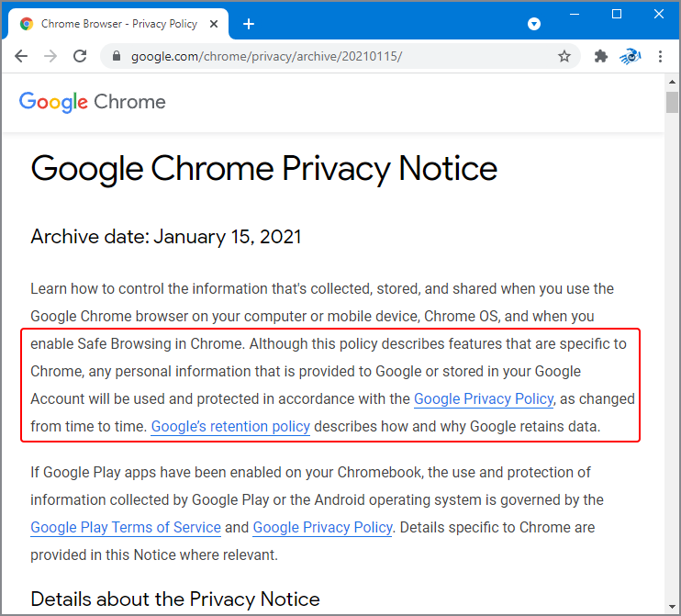Click the round dropdown arrow in title bar
This screenshot has height=616, width=681.
click(534, 24)
